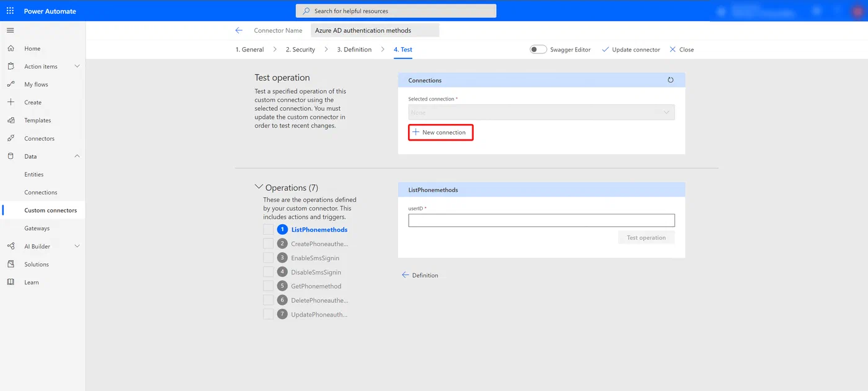Select the DeletePhoneauthe... operation name

coord(319,301)
